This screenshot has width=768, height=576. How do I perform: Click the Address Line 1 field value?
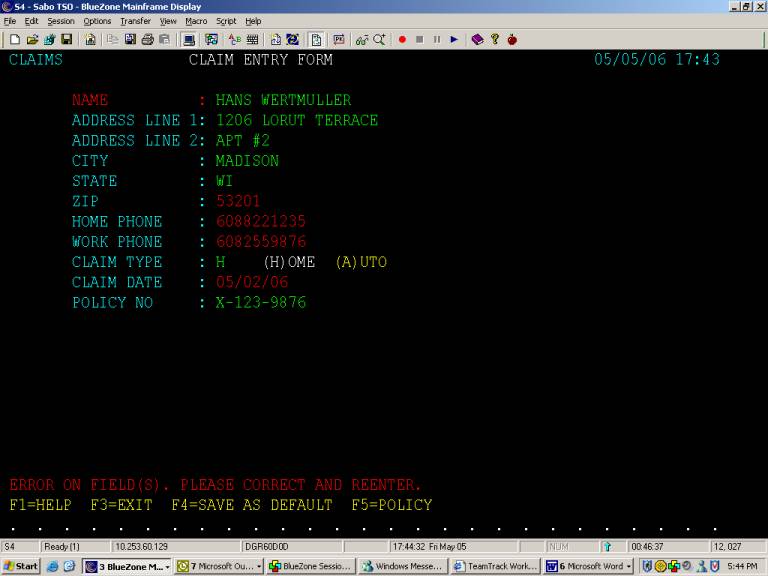click(297, 120)
